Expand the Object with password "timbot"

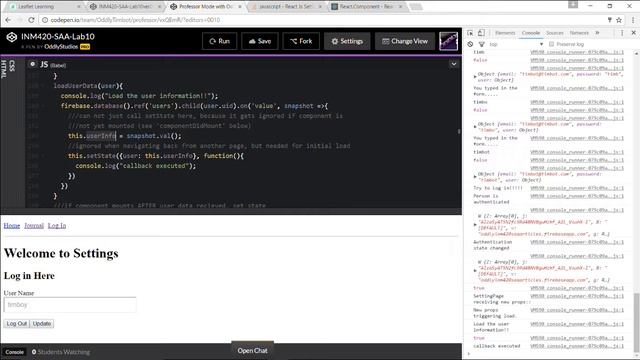pos(475,177)
